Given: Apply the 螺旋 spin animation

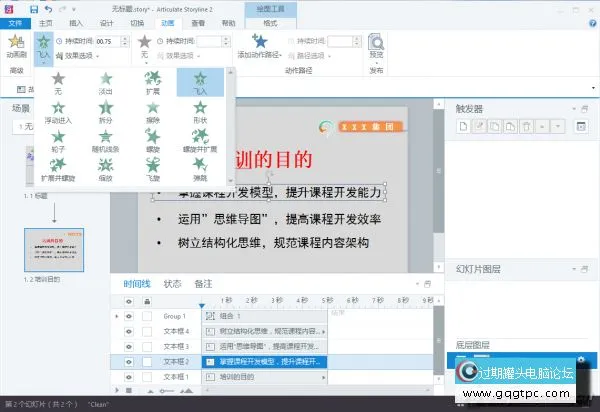Looking at the screenshot, I should [153, 141].
